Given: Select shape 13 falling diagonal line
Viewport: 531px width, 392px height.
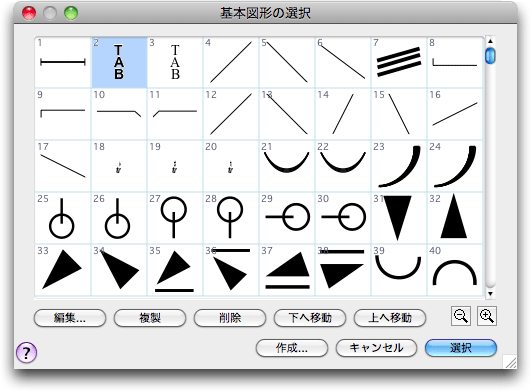Looking at the screenshot, I should [x=287, y=114].
